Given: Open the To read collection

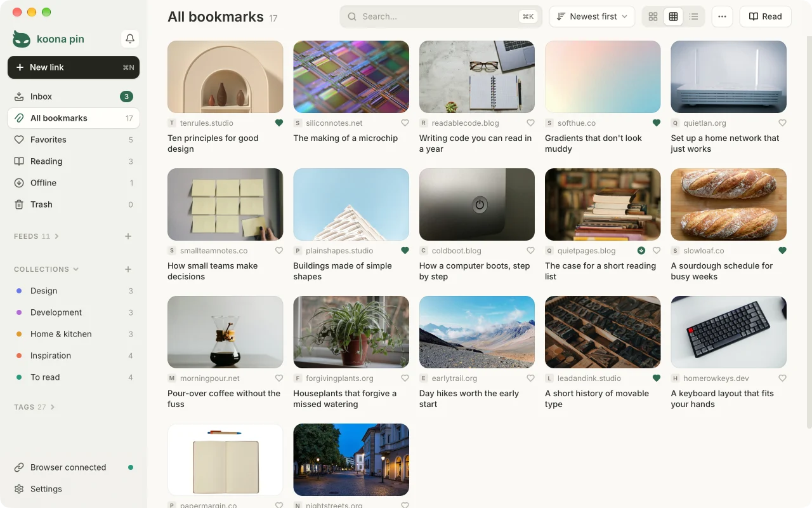Looking at the screenshot, I should 74,377.
